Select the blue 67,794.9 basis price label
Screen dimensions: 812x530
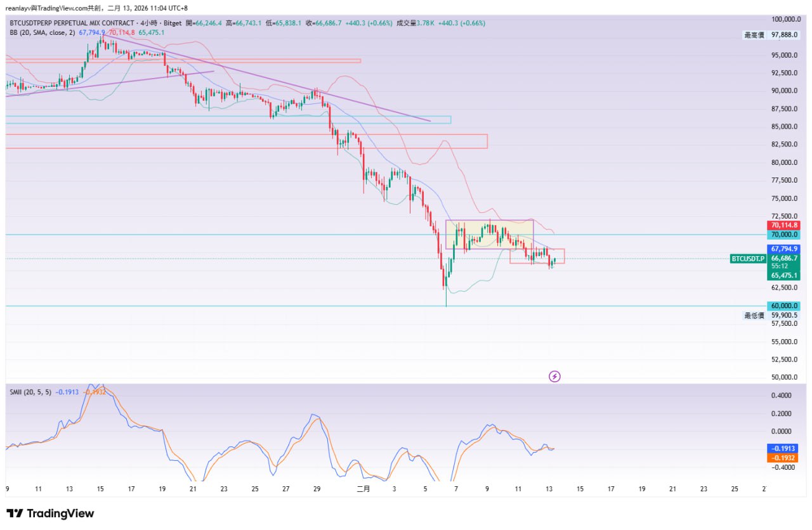(785, 249)
